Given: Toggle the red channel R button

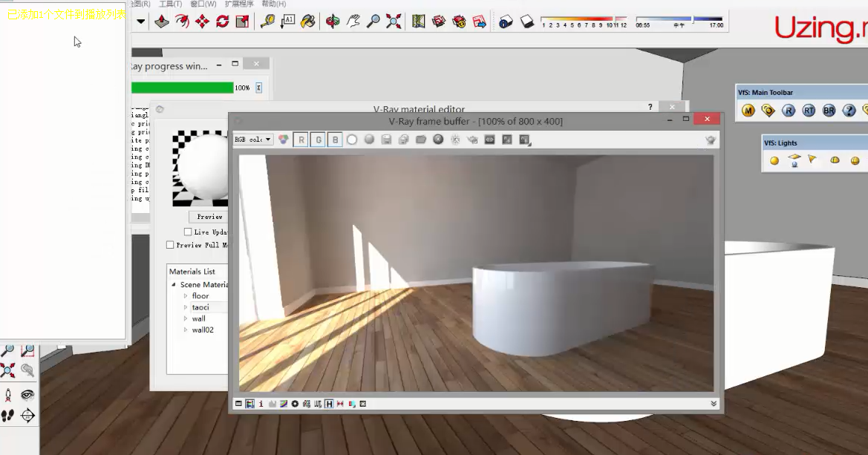Looking at the screenshot, I should 301,140.
